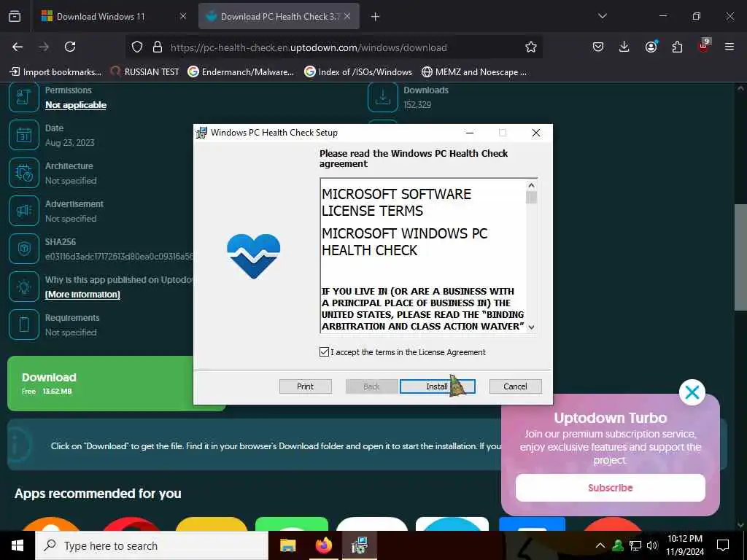Open the MEMZ and Noescape bookmark
This screenshot has width=747, height=560.
tap(474, 72)
